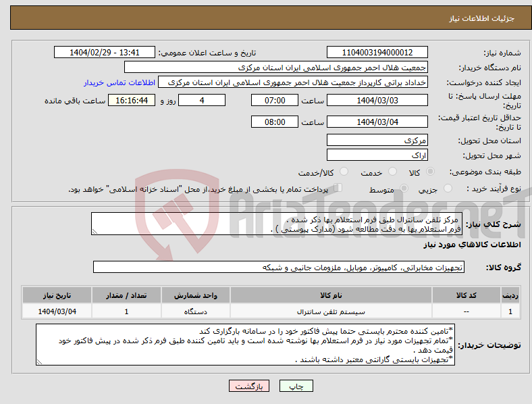Image resolution: width=532 pixels, height=404 pixels.
Task: Select the کالا/خدمت radio button
Action: click(344, 172)
